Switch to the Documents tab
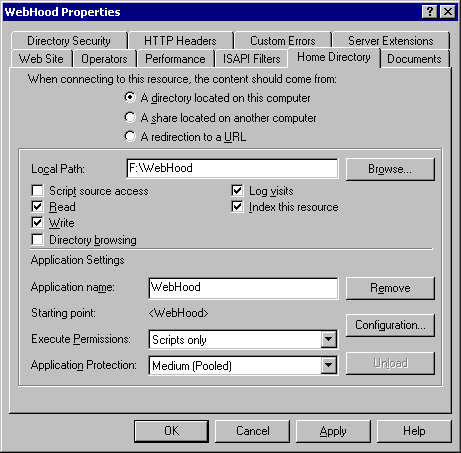This screenshot has height=453, width=461. point(414,59)
